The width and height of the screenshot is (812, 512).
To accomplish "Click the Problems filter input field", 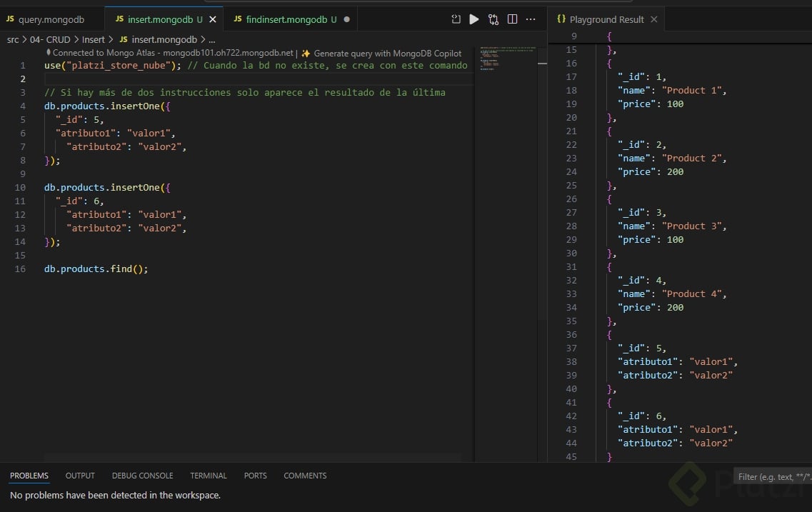I will [x=773, y=476].
